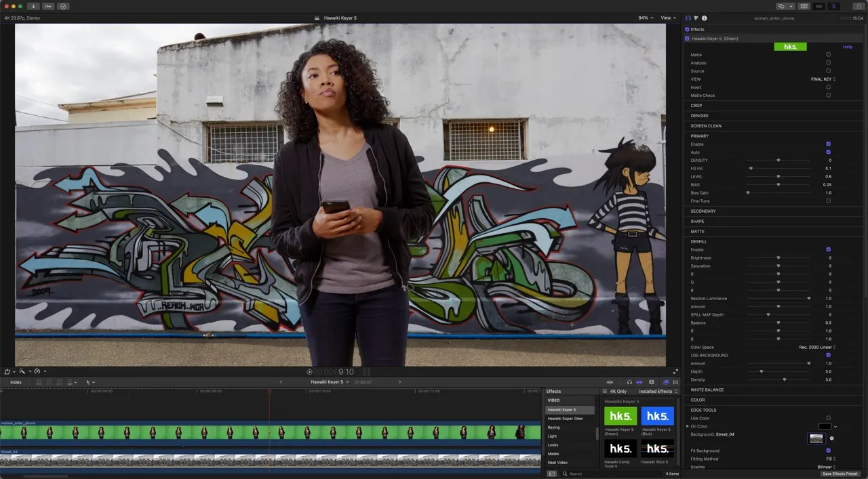The image size is (868, 479).
Task: Expand the On Color disclosure triangle
Action: click(687, 426)
